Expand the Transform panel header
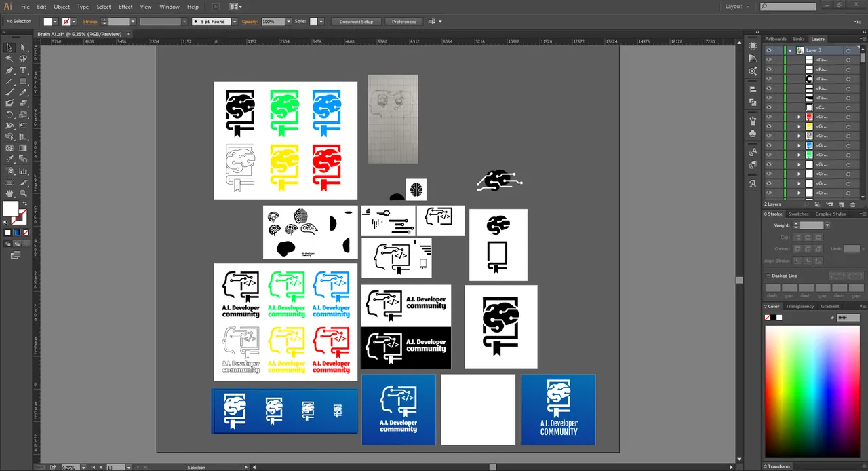 click(x=778, y=466)
